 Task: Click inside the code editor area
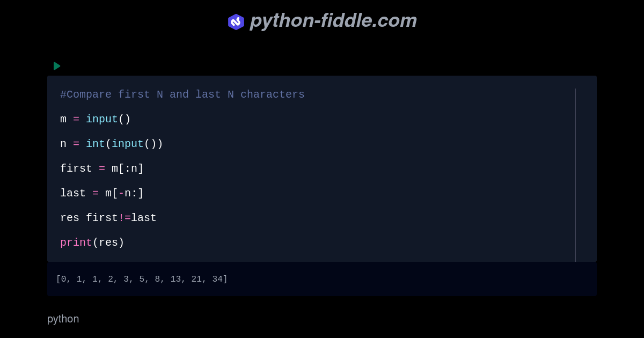pos(322,168)
